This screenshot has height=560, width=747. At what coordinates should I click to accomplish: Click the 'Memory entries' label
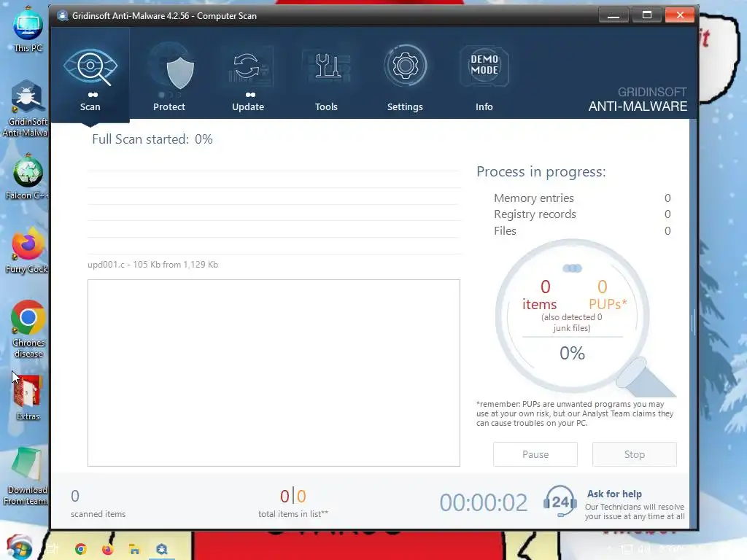[x=533, y=198]
